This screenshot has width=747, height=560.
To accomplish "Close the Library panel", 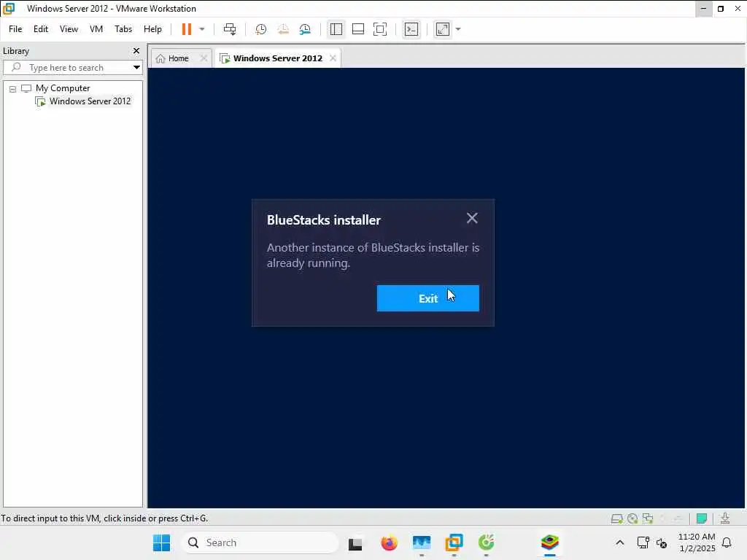I will coord(136,50).
